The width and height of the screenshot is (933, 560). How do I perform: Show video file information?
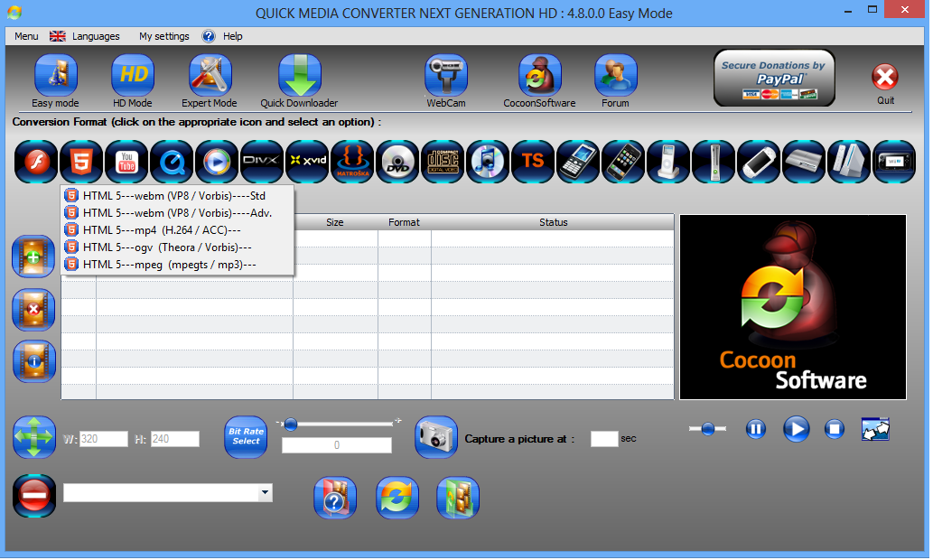[34, 361]
